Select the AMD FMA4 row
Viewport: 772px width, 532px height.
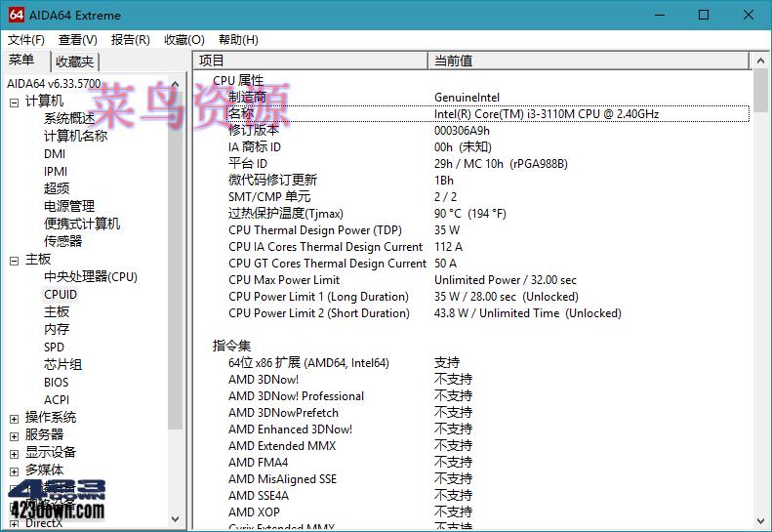487,462
